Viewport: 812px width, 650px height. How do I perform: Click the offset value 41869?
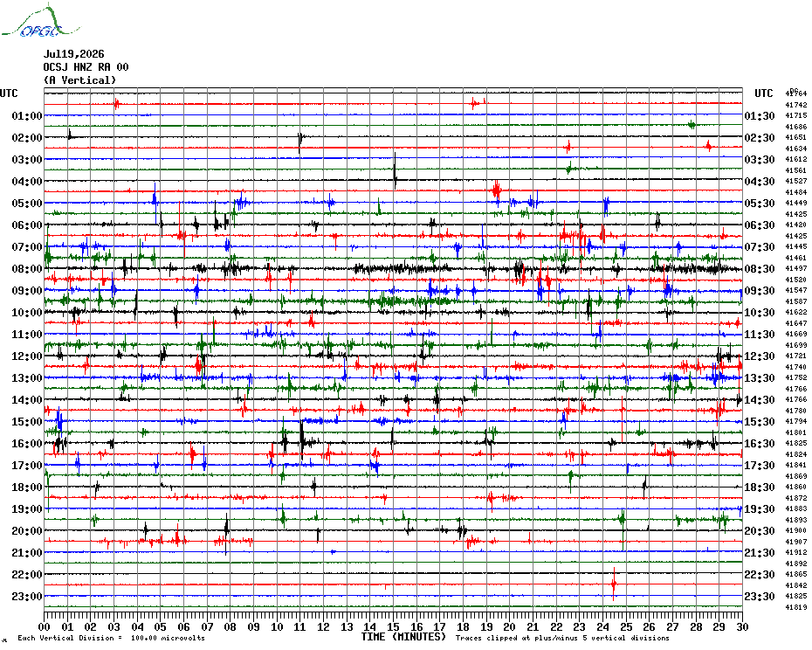[796, 476]
